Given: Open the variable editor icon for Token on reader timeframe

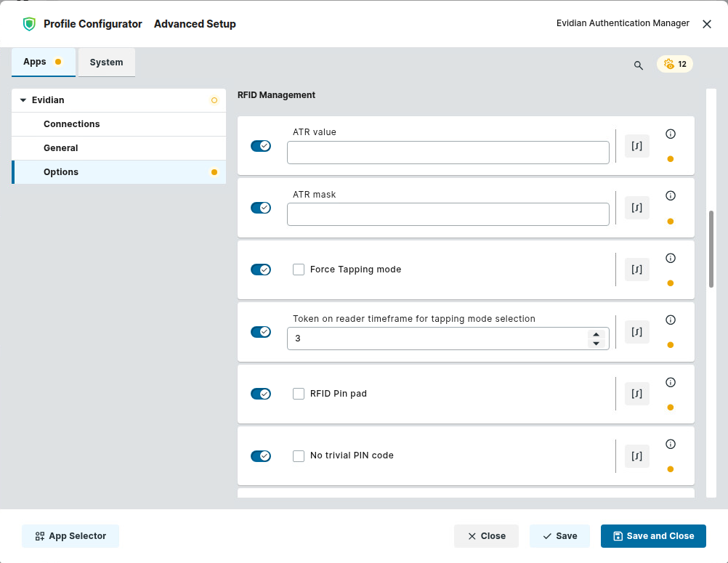Looking at the screenshot, I should pyautogui.click(x=636, y=332).
